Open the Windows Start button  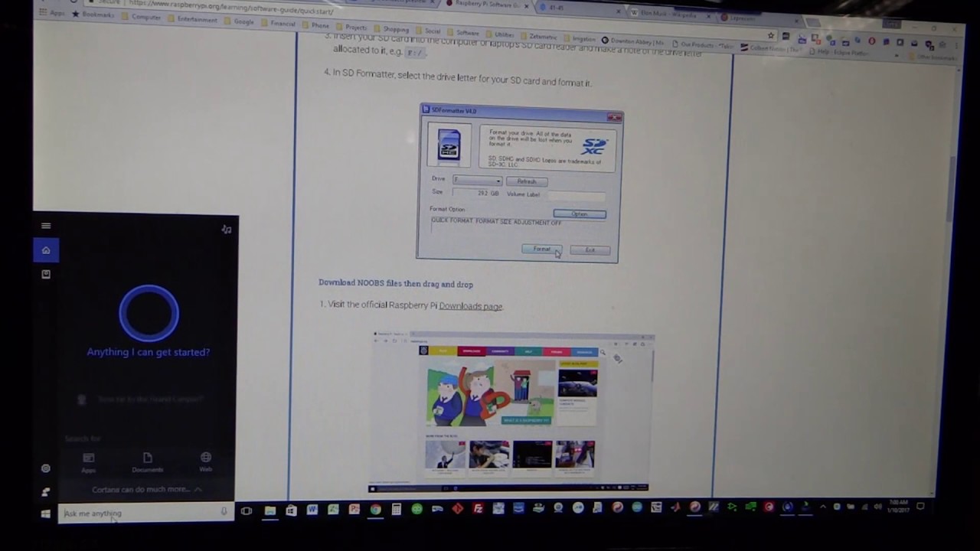tap(46, 514)
